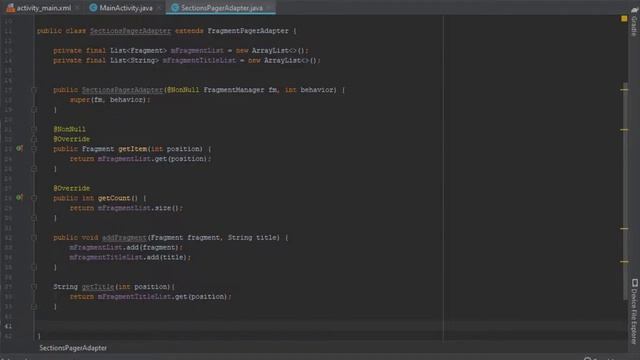Image resolution: width=640 pixels, height=360 pixels.
Task: Click the mFragmentList.size() return statement
Action: tap(126, 208)
